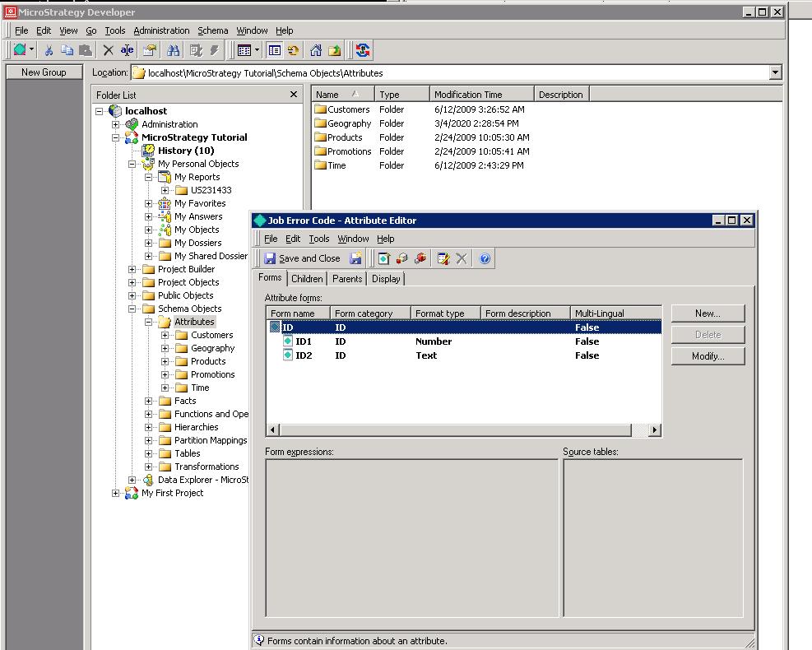The width and height of the screenshot is (812, 650).
Task: Expand the Administration tree node
Action: click(x=115, y=124)
